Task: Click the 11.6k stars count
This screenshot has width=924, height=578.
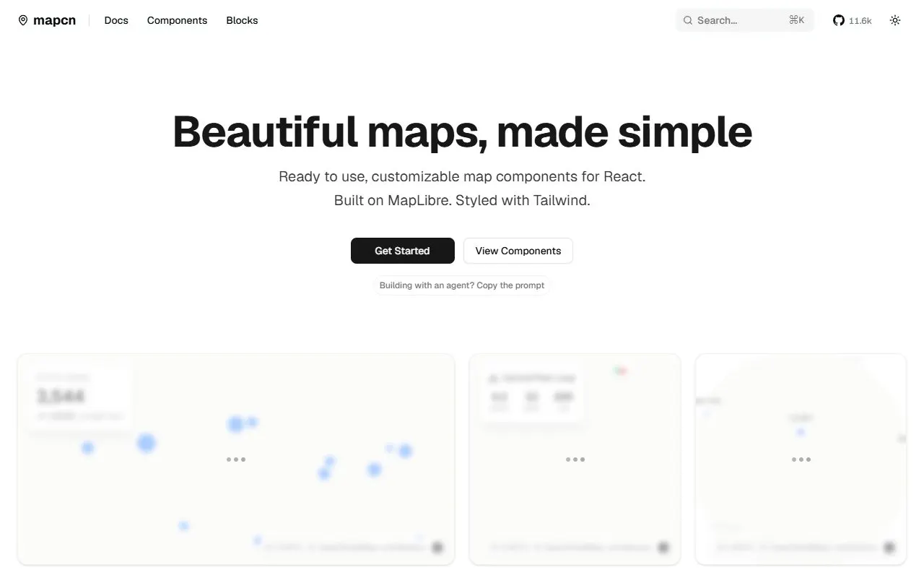Action: pyautogui.click(x=860, y=21)
